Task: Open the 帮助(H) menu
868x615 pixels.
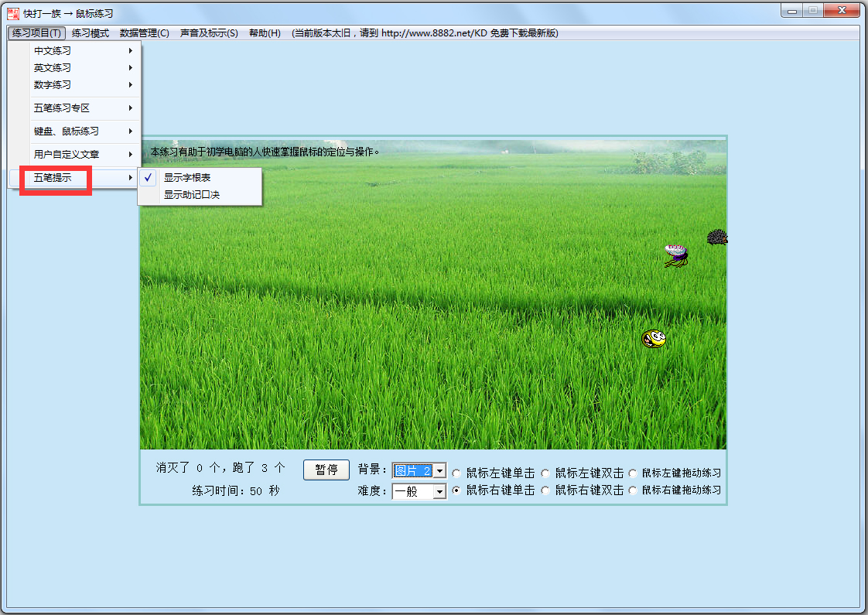Action: pos(265,32)
